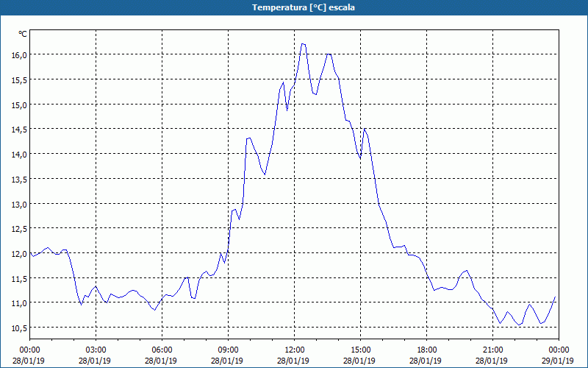Select the 15,0 axis label
This screenshot has height=368, width=588.
19,105
